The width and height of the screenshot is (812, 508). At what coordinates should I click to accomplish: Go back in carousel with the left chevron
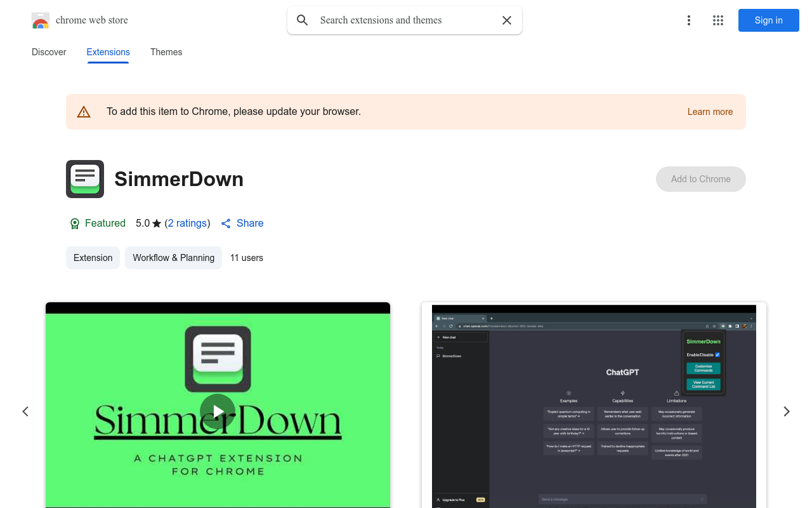[25, 411]
